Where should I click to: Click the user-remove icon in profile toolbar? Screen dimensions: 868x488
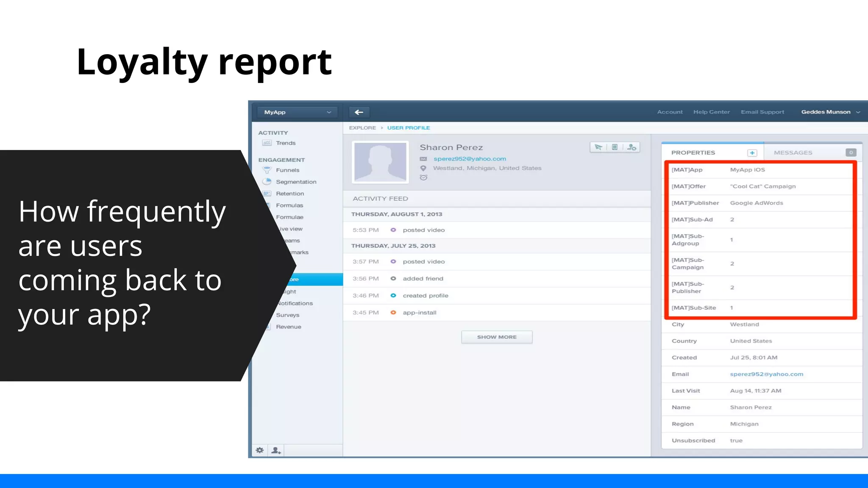tap(632, 147)
